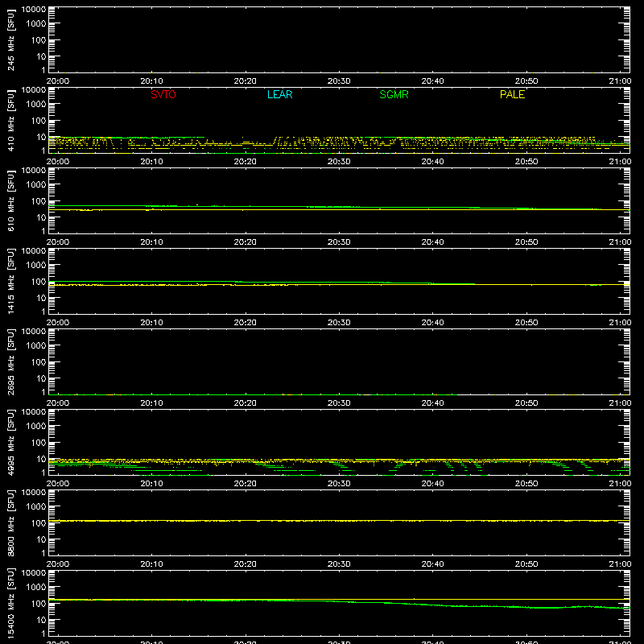Select the 410 MHz [SFU] axis title
The image size is (644, 644).
pyautogui.click(x=10, y=122)
